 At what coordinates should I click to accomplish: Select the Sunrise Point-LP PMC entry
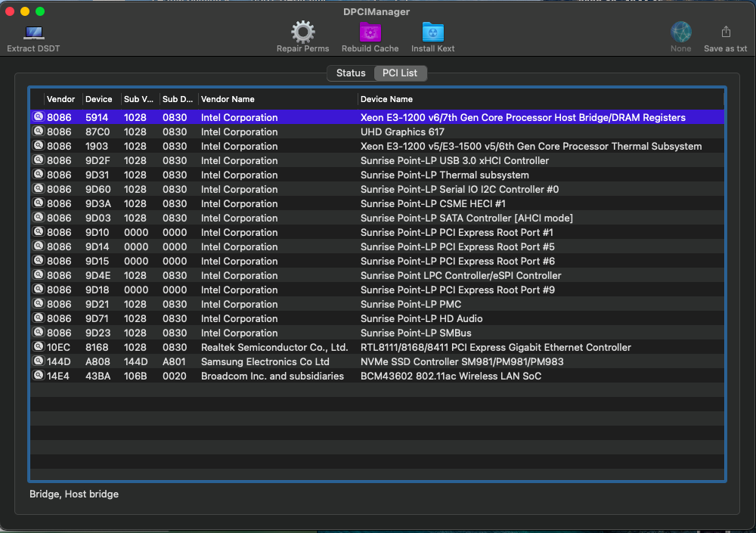[411, 305]
